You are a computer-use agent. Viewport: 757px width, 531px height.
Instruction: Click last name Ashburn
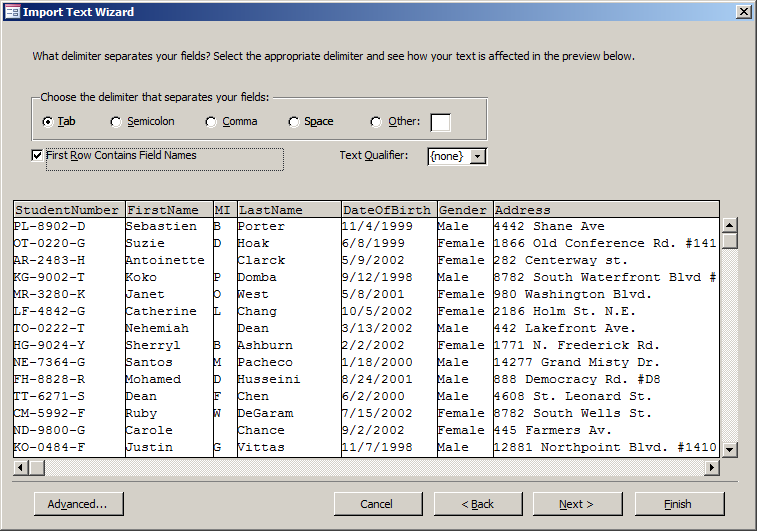265,345
